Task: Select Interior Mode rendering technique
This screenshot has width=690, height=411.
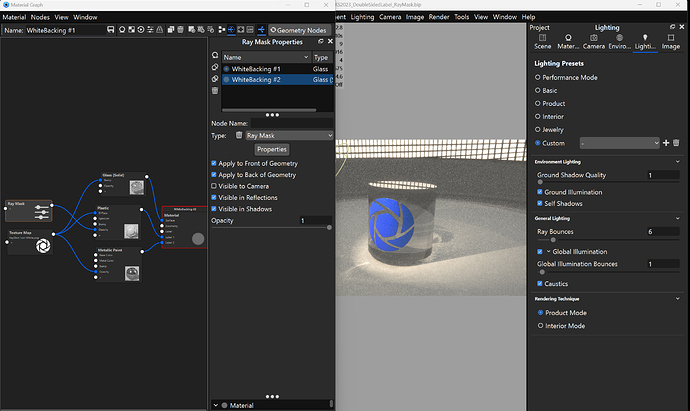Action: point(540,326)
